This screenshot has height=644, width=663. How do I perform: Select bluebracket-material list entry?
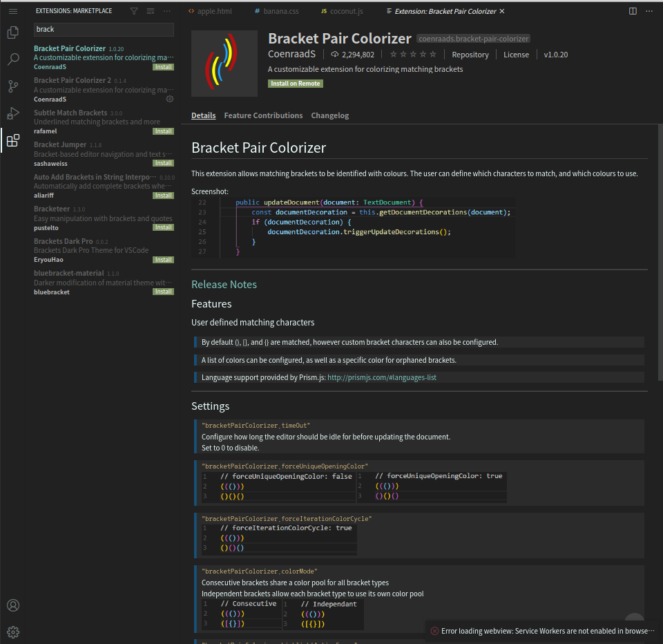[x=104, y=283]
